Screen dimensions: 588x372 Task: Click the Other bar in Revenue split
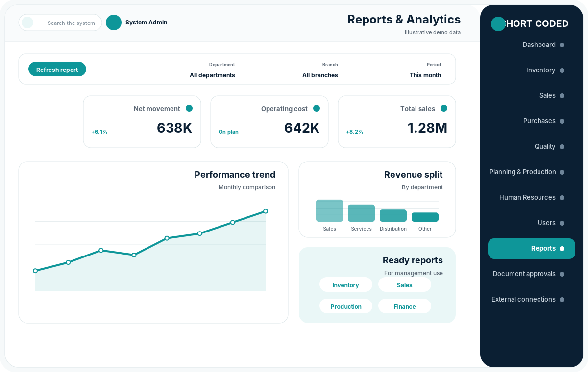[x=425, y=217]
